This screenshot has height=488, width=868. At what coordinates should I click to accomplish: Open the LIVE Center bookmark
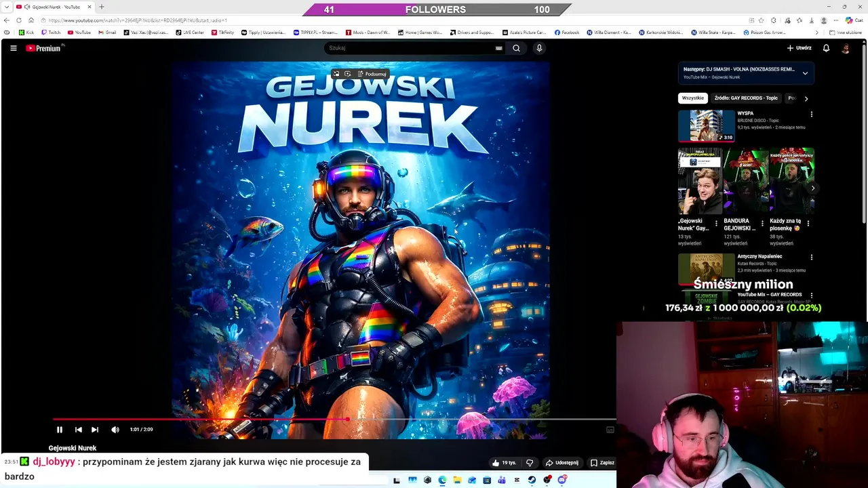coord(190,33)
